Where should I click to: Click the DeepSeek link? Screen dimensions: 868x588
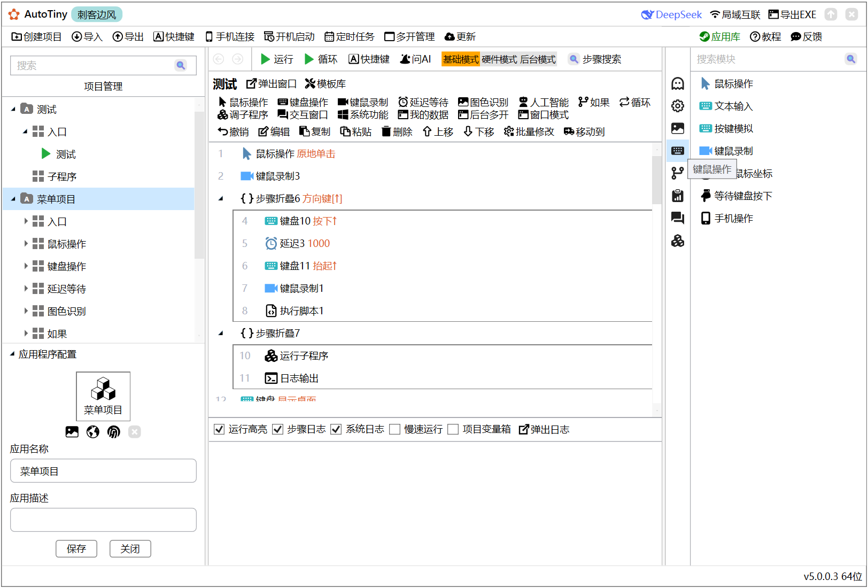click(x=672, y=14)
